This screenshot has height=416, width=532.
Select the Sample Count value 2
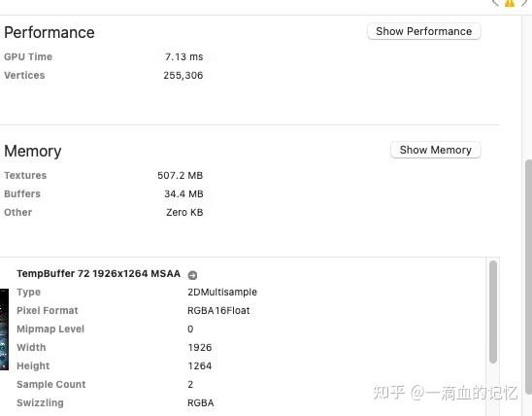point(190,385)
